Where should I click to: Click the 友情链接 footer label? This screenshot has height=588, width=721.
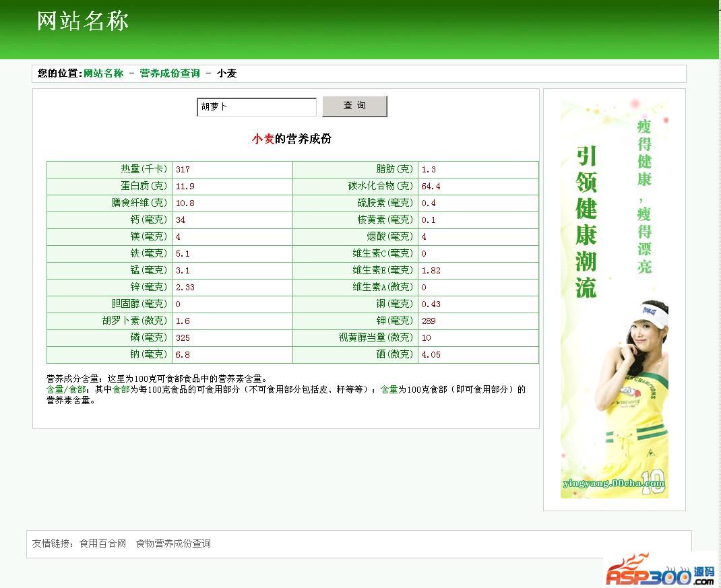pos(52,544)
